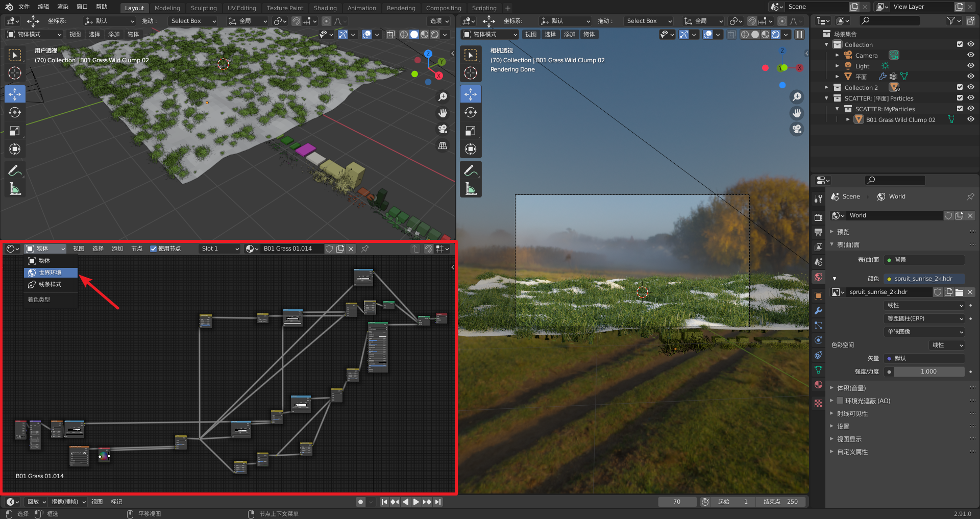Toggle Ambient Occlusion (AO) checkbox
The image size is (980, 519).
coord(840,401)
